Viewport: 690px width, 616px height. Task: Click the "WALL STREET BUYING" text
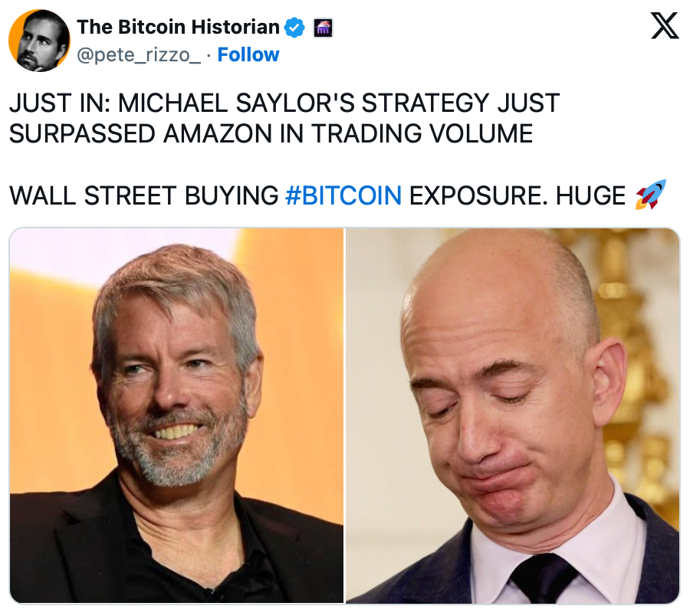(144, 195)
